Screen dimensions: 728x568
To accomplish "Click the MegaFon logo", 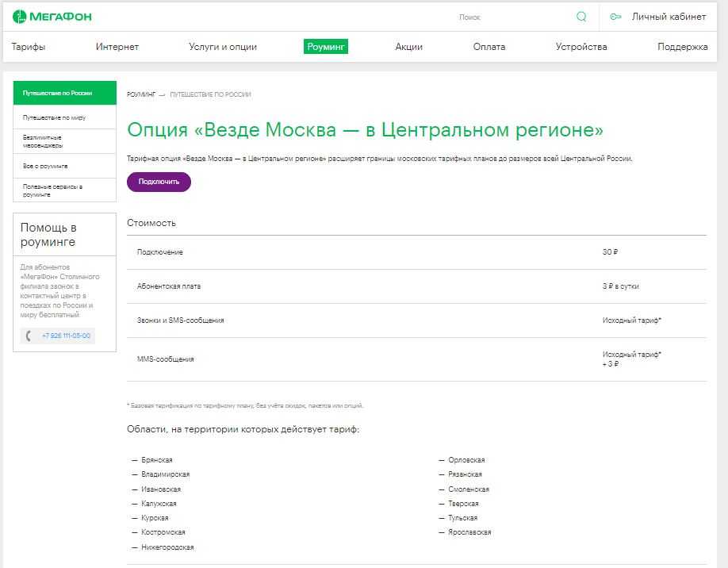I will 52,17.
